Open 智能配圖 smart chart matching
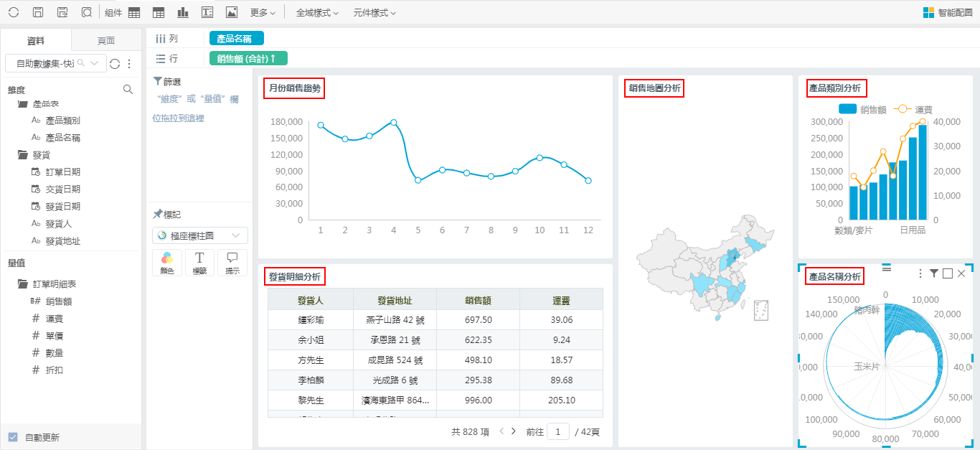 [947, 12]
